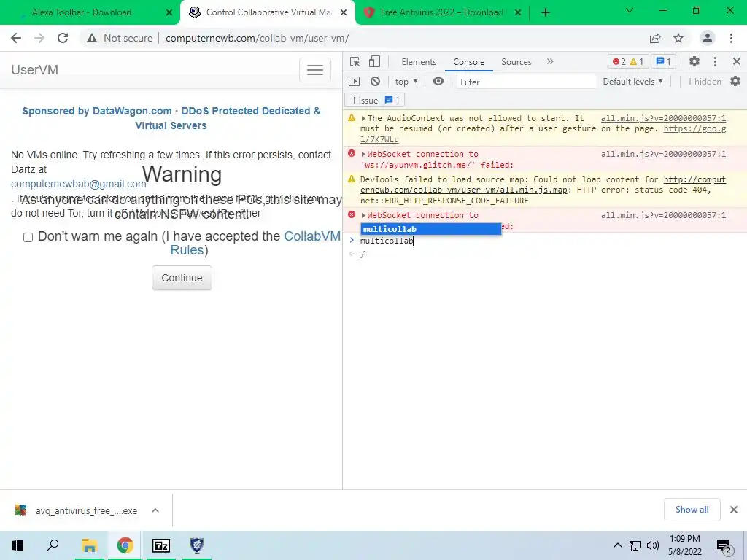Click the console Filter field

pos(527,82)
